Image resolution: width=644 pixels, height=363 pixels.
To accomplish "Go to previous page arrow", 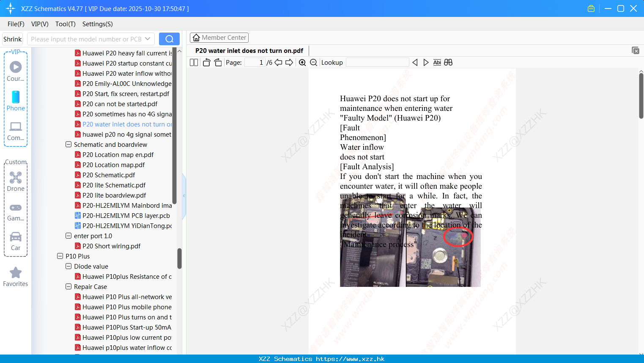I will (278, 62).
